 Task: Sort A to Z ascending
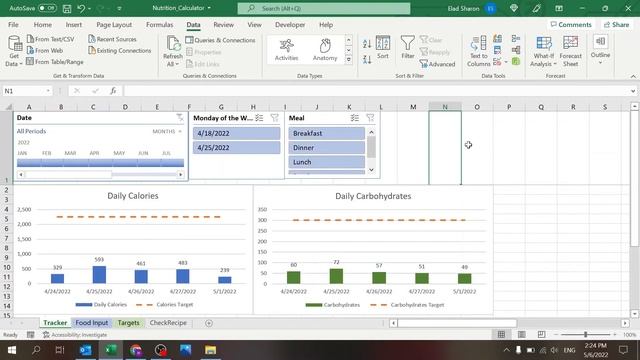(x=367, y=44)
